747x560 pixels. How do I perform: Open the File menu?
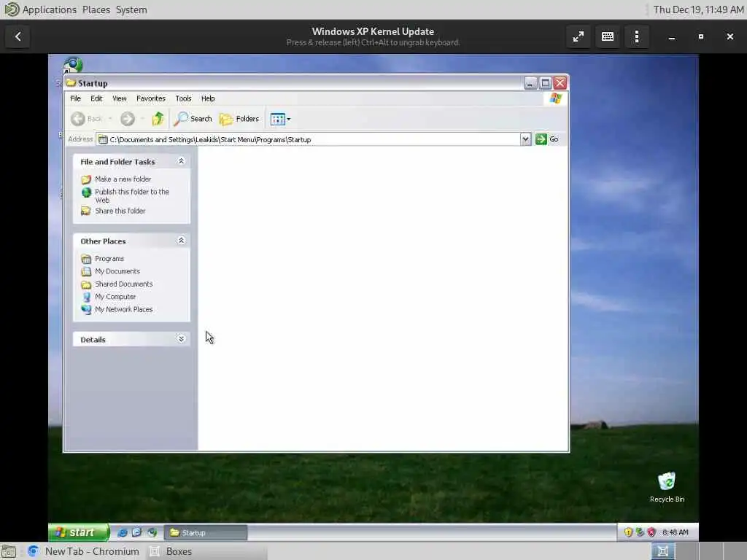click(75, 98)
